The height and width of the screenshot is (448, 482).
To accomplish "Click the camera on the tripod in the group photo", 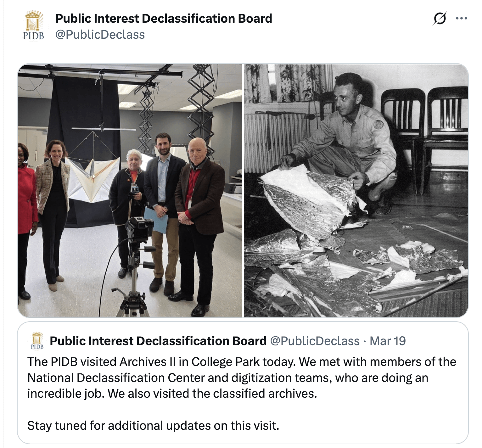I will pyautogui.click(x=139, y=228).
